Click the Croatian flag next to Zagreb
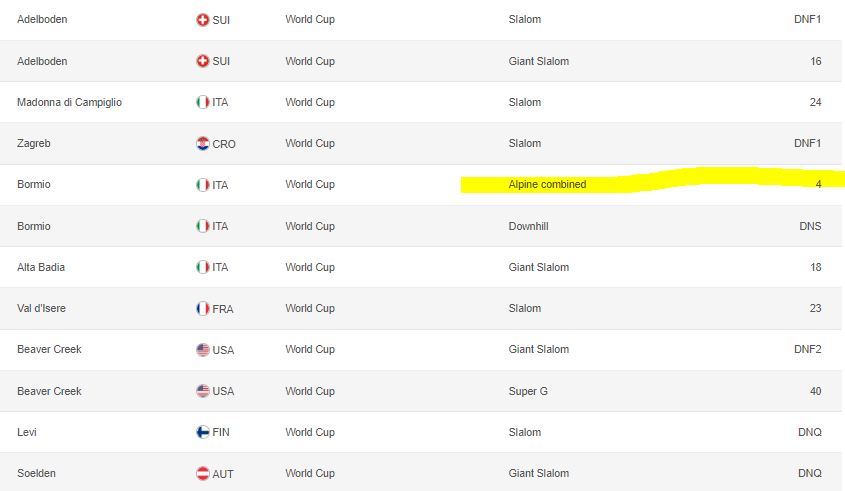Screen dimensions: 845x491 tap(203, 144)
